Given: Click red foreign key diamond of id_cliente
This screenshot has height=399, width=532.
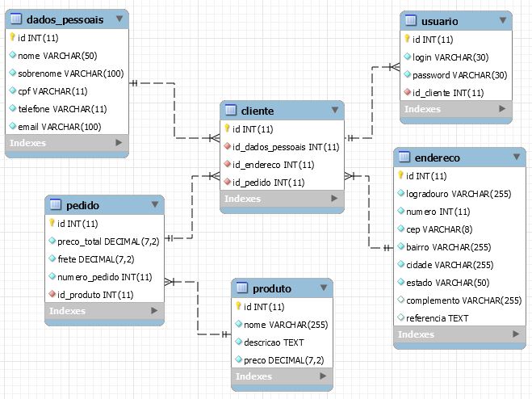Looking at the screenshot, I should point(407,92).
